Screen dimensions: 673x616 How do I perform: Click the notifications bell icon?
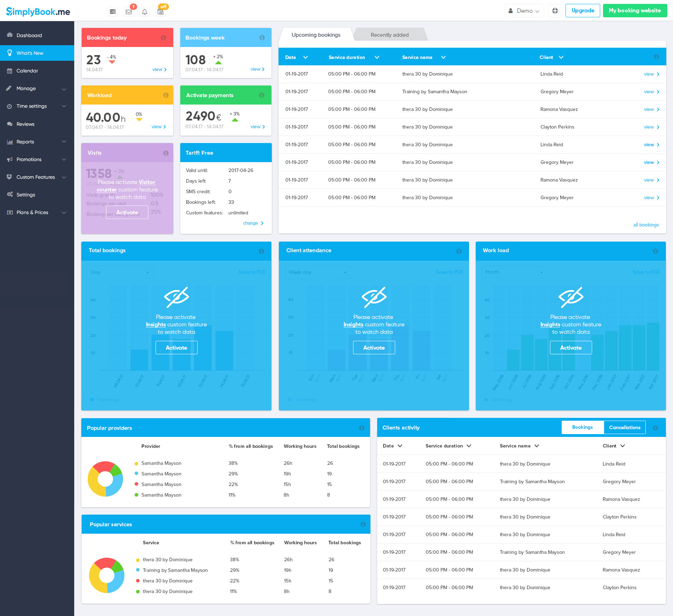click(145, 12)
